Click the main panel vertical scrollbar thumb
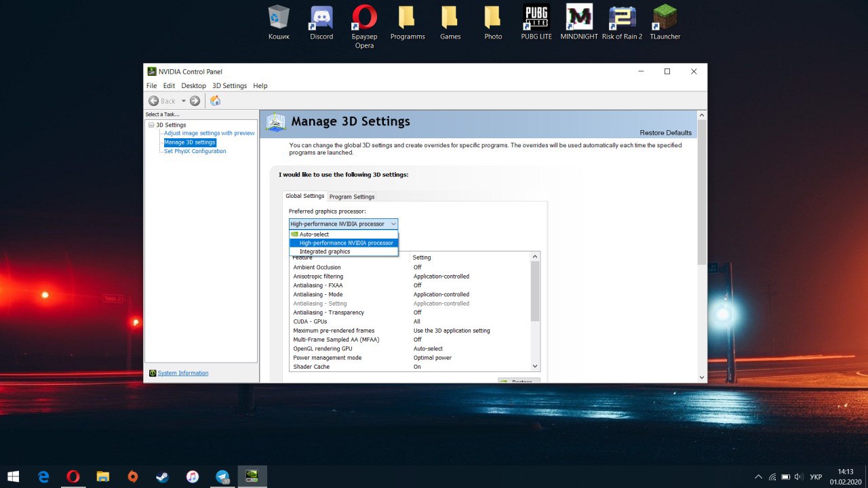The width and height of the screenshot is (868, 488). pos(702,192)
